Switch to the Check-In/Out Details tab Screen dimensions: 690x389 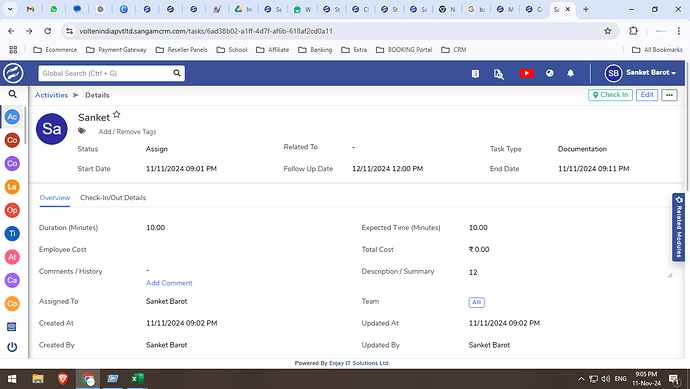[113, 198]
